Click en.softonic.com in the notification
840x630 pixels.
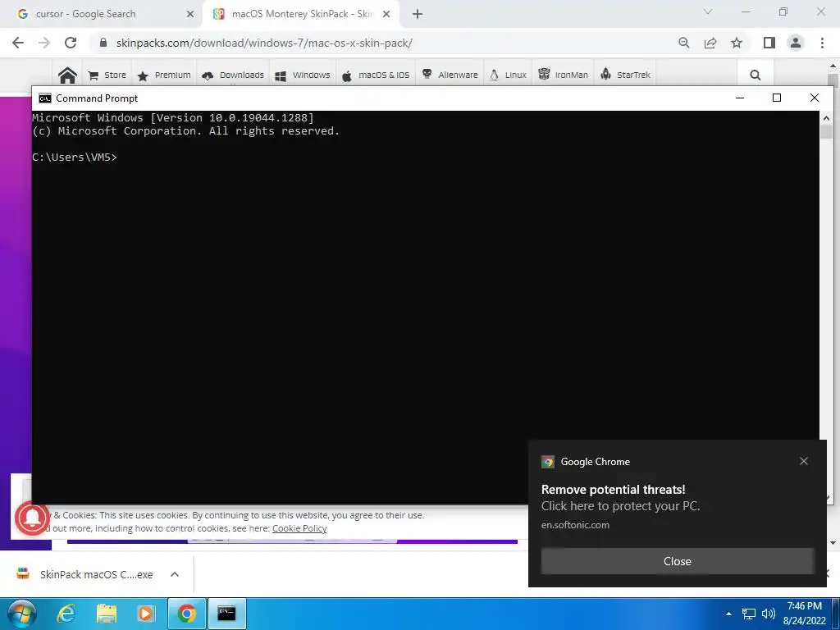[575, 525]
